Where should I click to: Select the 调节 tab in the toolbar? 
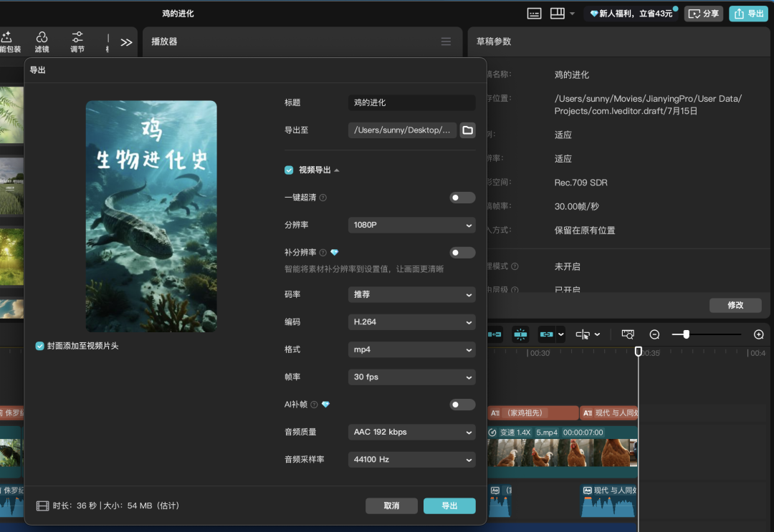77,42
